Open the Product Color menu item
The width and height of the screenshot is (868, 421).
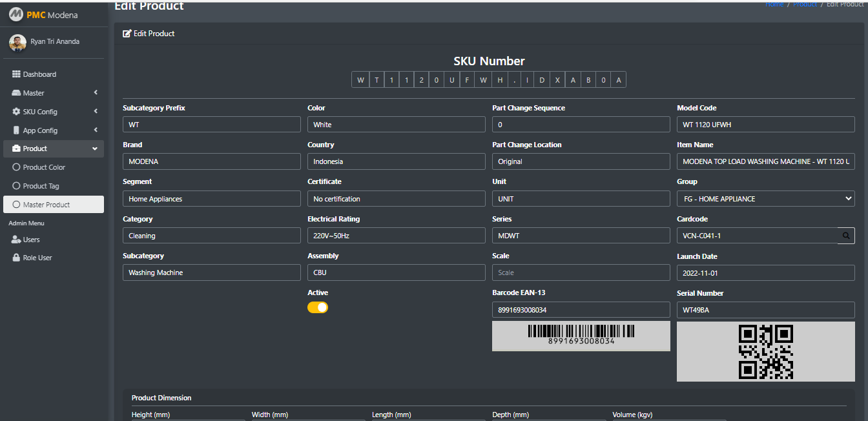point(54,167)
